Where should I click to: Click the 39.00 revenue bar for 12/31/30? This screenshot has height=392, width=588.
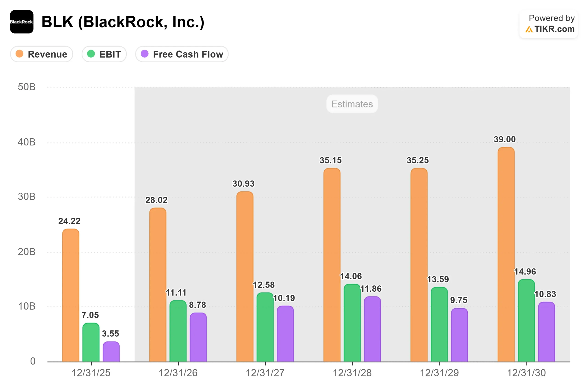506,255
